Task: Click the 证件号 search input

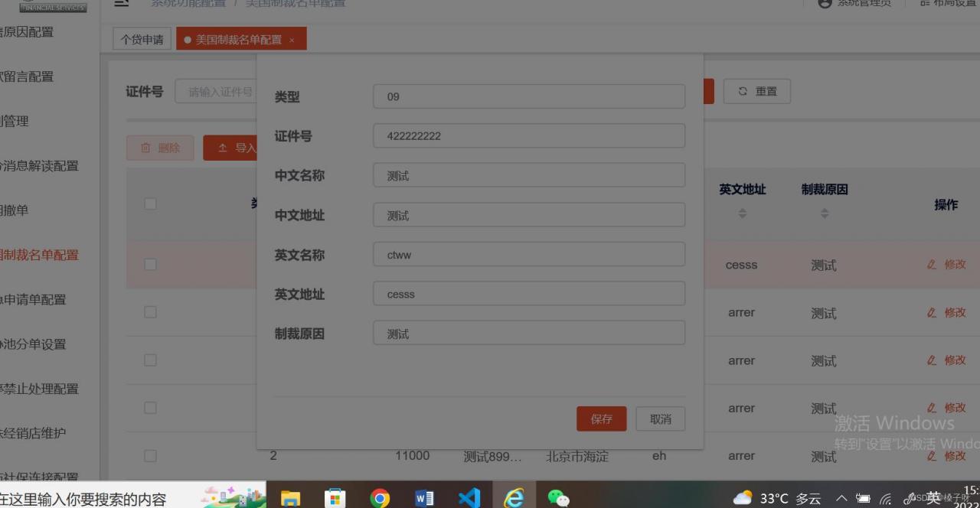Action: pos(217,92)
